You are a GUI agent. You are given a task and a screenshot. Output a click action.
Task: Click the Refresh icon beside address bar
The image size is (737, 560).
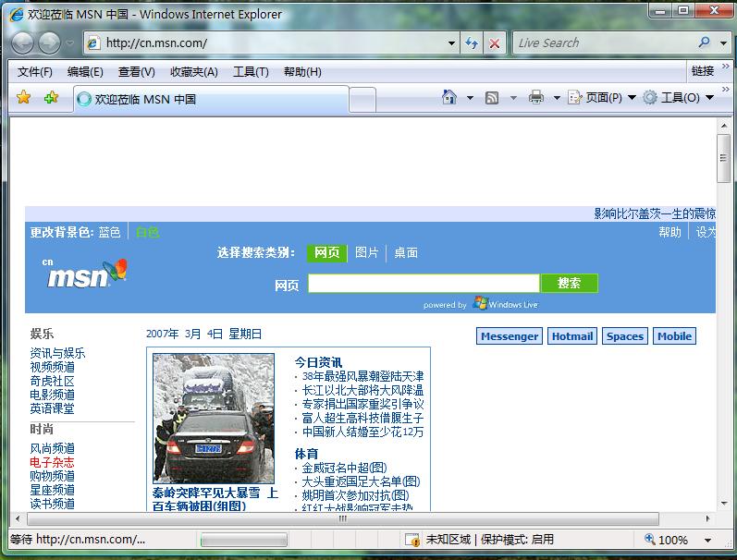click(x=472, y=43)
